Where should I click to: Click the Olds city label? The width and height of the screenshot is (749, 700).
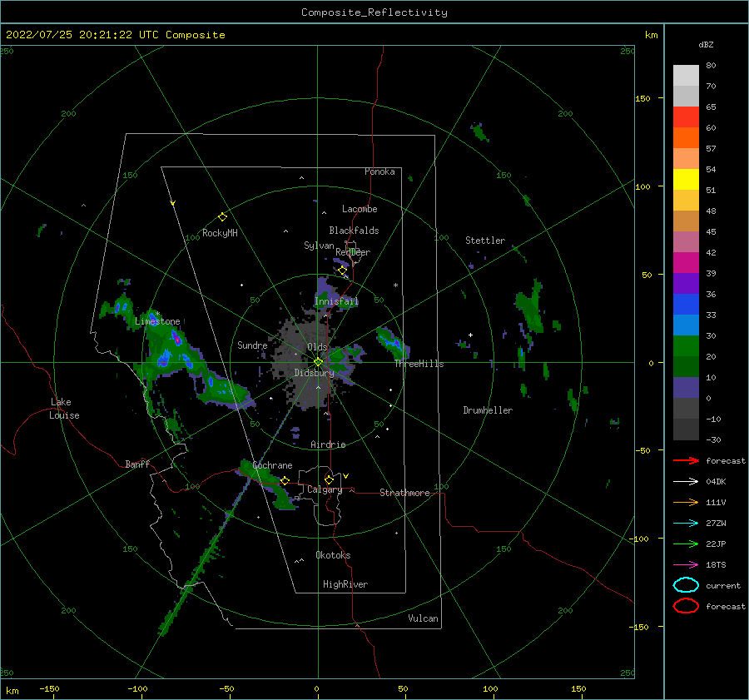point(317,347)
